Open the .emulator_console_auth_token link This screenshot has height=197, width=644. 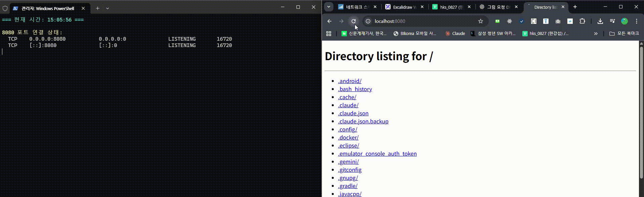(x=377, y=154)
